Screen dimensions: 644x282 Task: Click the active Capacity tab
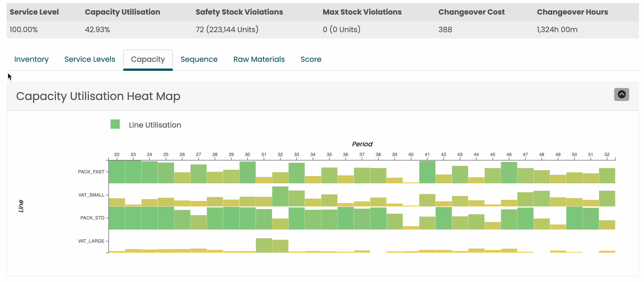click(x=148, y=59)
